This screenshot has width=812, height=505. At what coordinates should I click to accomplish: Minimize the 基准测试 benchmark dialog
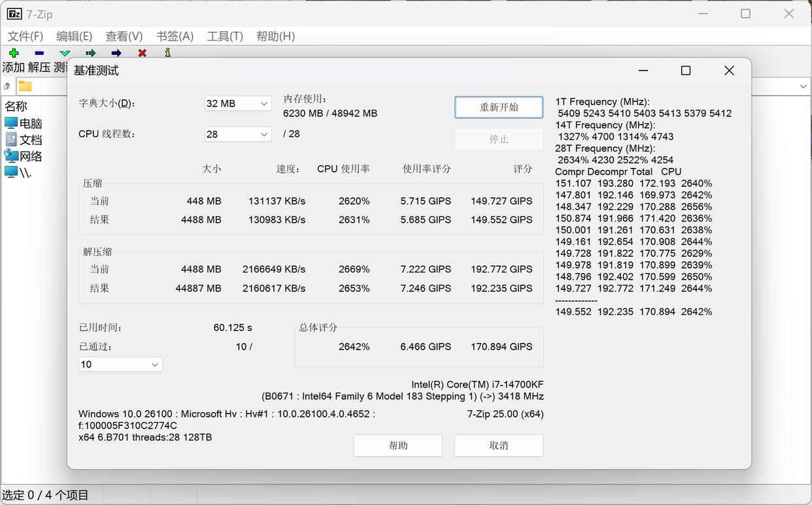(643, 71)
